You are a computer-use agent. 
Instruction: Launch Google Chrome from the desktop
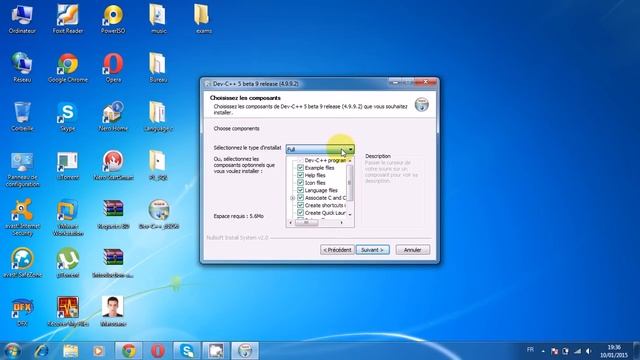[x=68, y=68]
